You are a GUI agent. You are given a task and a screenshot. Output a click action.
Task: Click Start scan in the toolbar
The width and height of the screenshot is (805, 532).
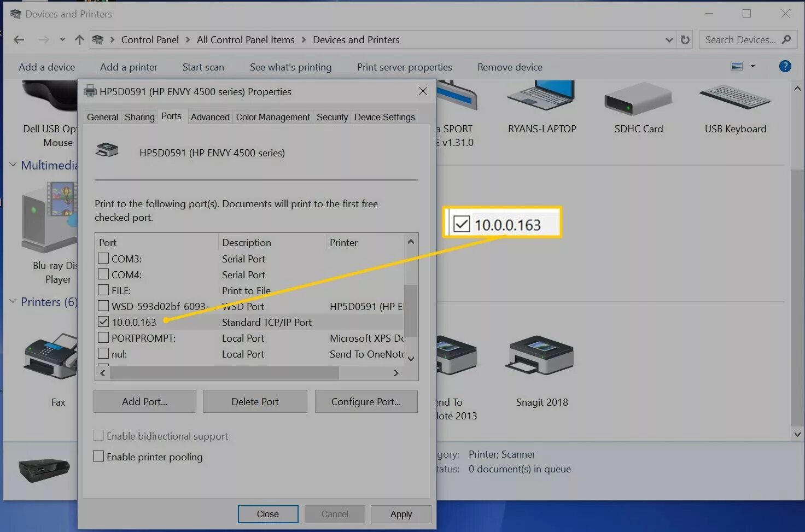pos(203,67)
